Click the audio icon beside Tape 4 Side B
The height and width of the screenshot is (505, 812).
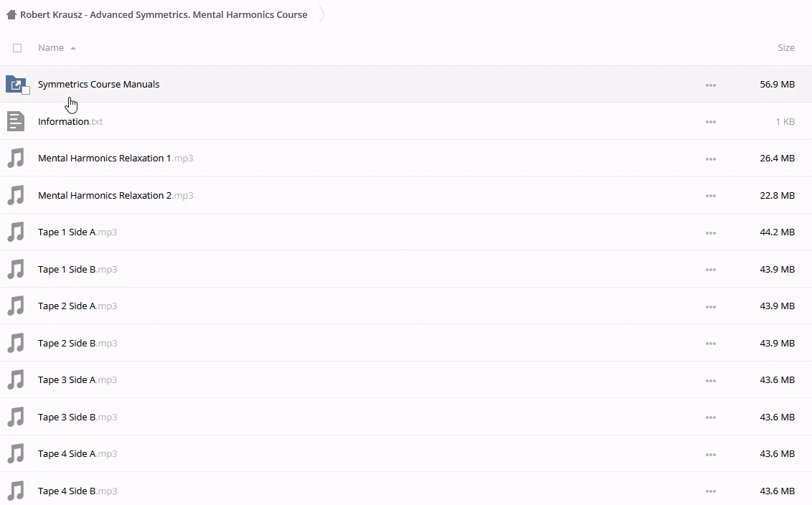(x=15, y=491)
